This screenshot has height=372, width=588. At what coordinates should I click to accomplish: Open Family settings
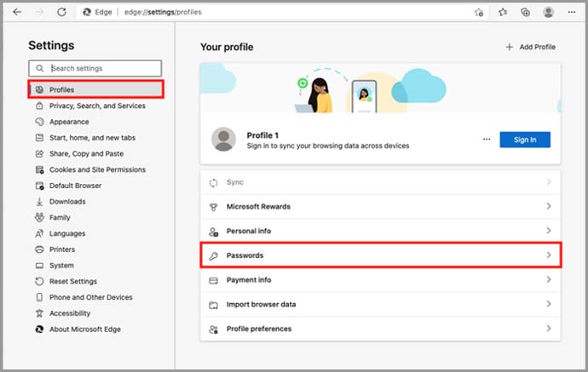pos(60,217)
